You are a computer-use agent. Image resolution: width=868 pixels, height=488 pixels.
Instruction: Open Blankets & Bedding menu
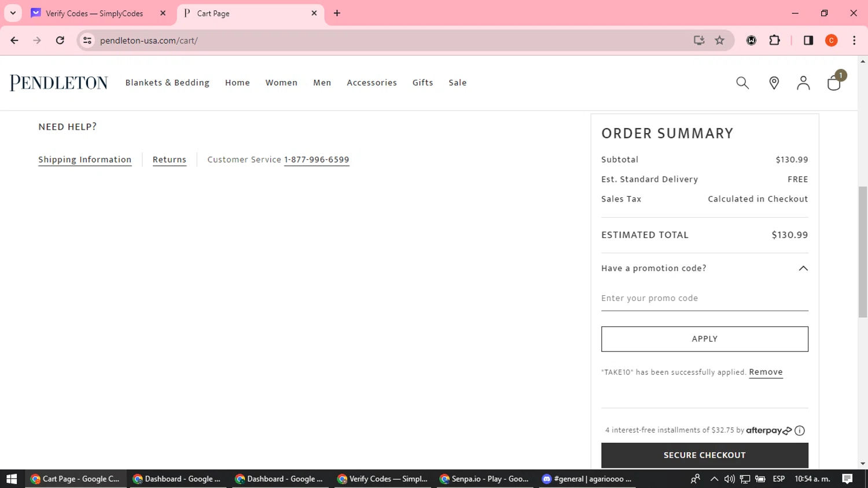167,83
